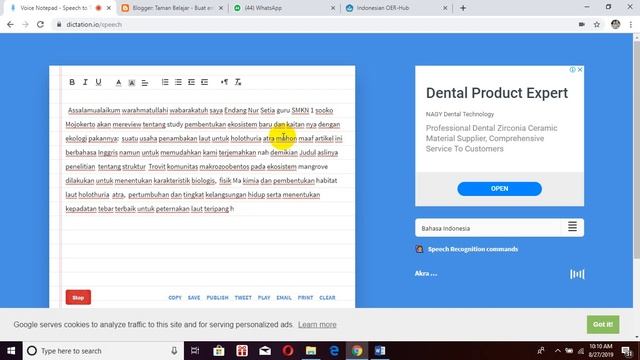Click the PUBLISH link below notepad

217,298
